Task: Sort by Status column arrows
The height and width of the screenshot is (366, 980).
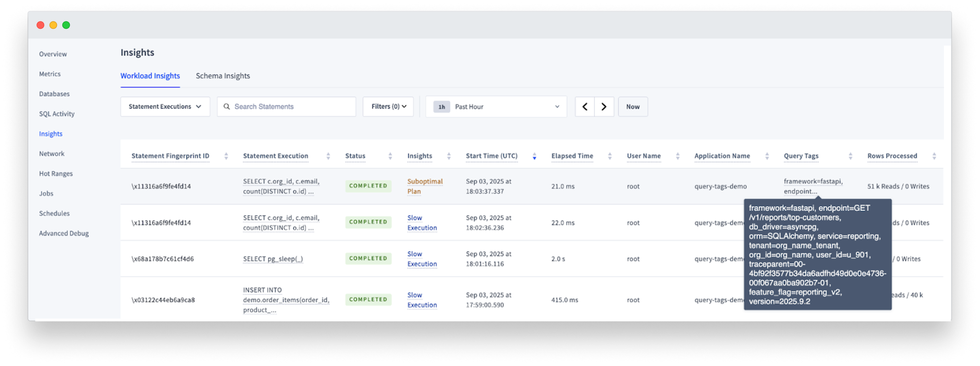Action: (390, 156)
